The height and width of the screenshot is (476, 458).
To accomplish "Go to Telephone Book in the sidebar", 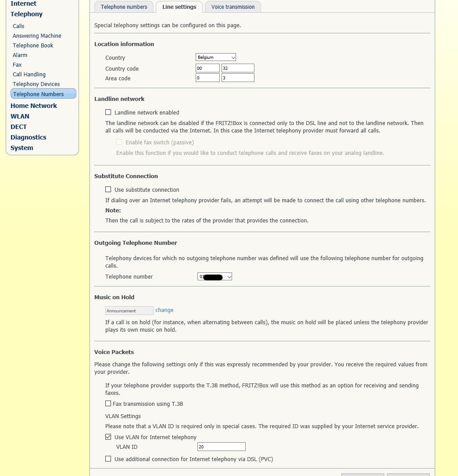I will point(33,46).
